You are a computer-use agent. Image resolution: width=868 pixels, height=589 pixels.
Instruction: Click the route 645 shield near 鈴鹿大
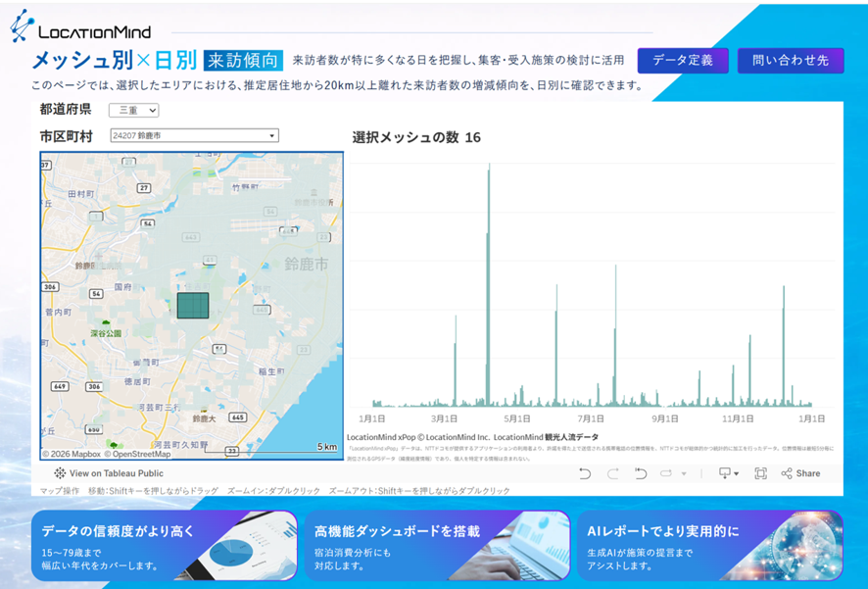237,417
